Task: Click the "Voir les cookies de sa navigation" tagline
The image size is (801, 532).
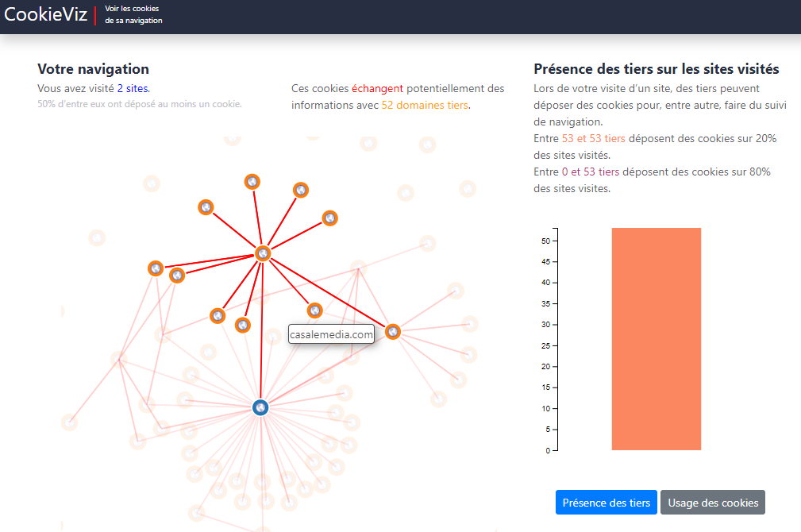Action: [133, 14]
